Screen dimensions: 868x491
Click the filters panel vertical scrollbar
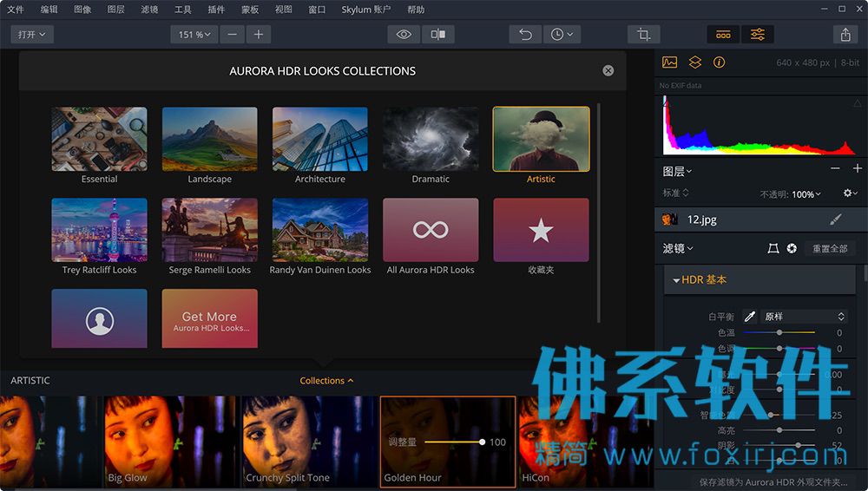(865, 274)
